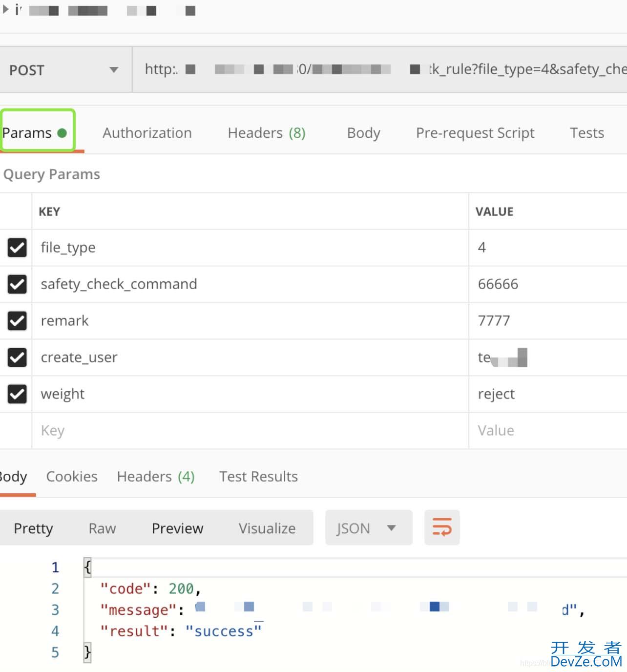Select the Visualize view button

[x=267, y=528]
